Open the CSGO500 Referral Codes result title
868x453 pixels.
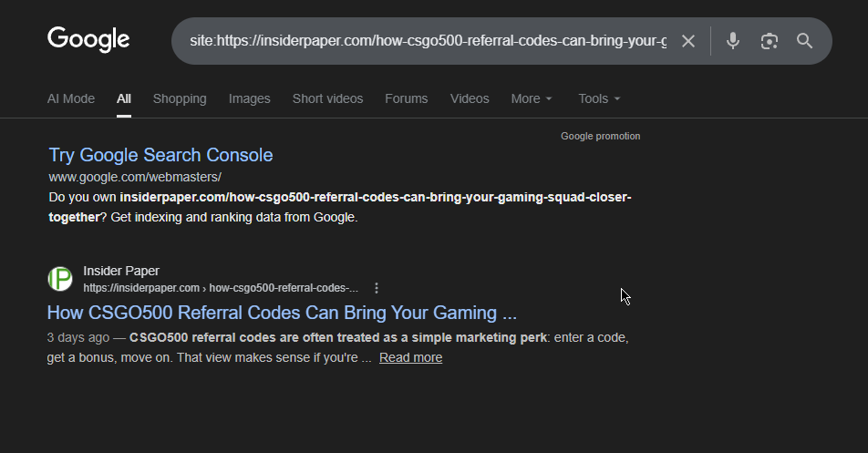[x=282, y=314]
